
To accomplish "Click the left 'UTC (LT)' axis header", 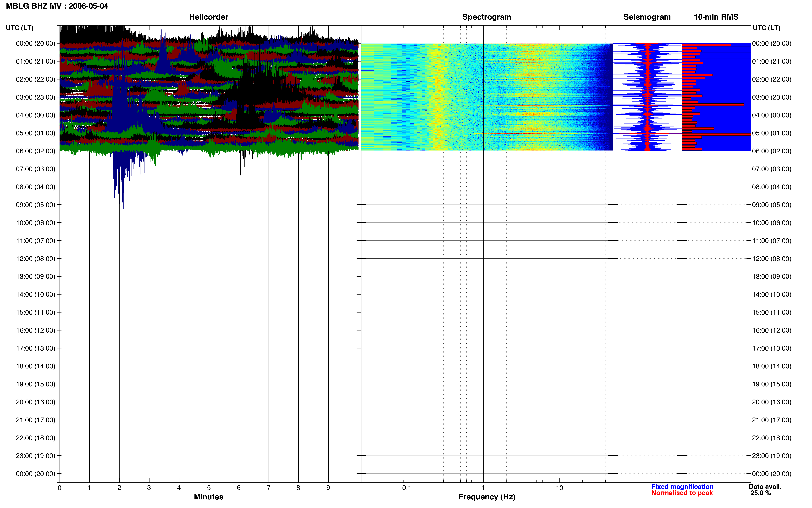I will pyautogui.click(x=20, y=28).
